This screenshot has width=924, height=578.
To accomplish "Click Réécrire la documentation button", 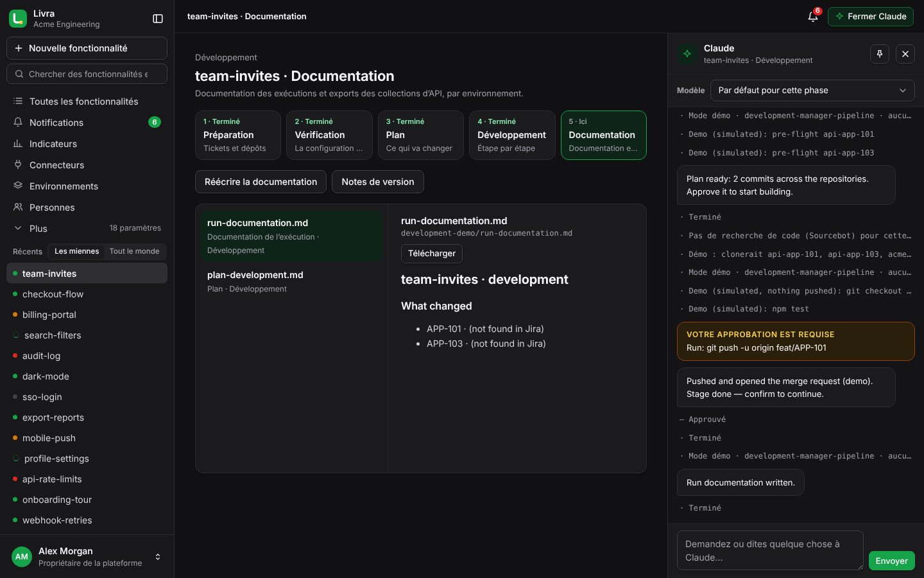I will click(261, 182).
